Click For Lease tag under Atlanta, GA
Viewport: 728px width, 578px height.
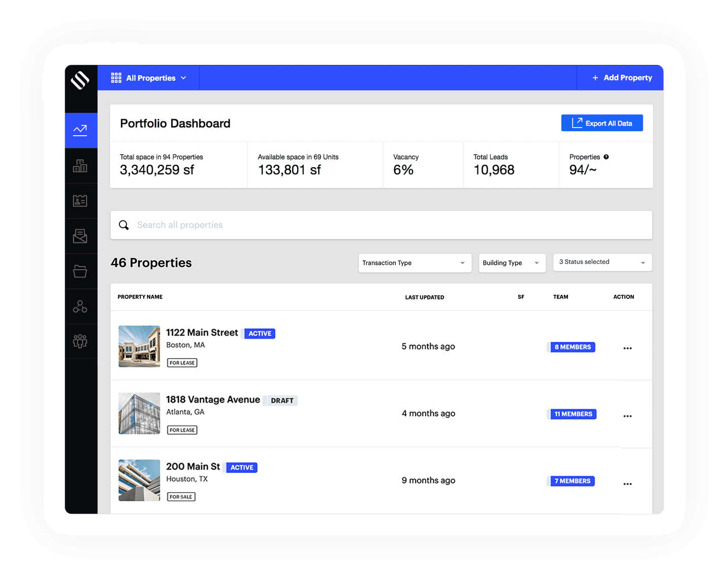[x=182, y=430]
